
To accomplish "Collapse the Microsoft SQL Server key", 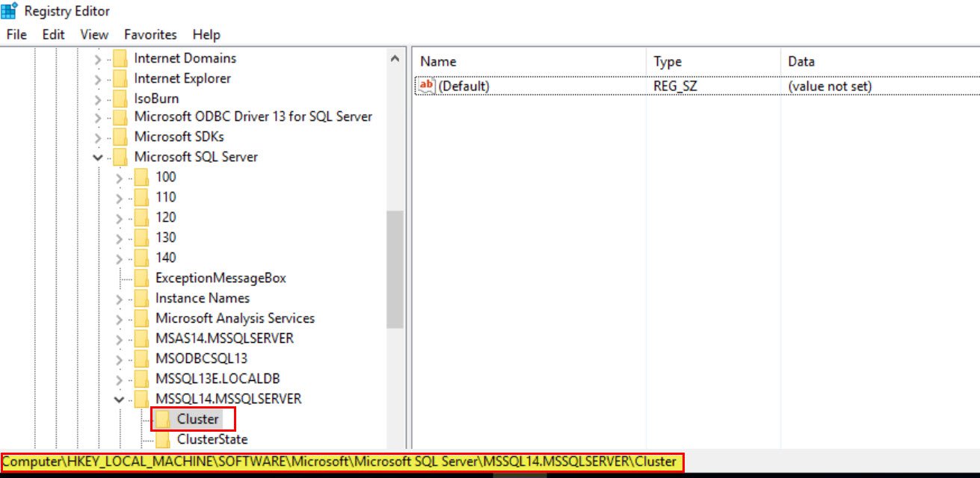I will coord(98,157).
